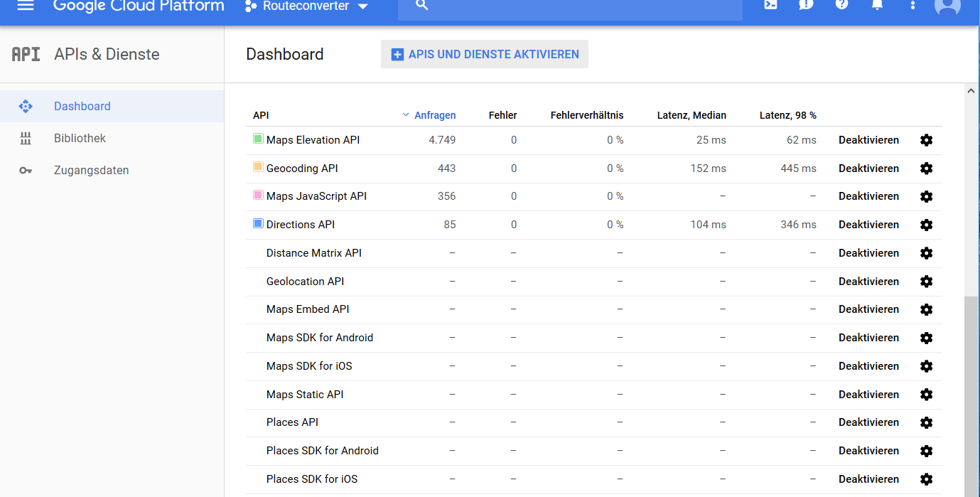The width and height of the screenshot is (980, 497).
Task: Open settings gear for Places API
Action: (x=926, y=422)
